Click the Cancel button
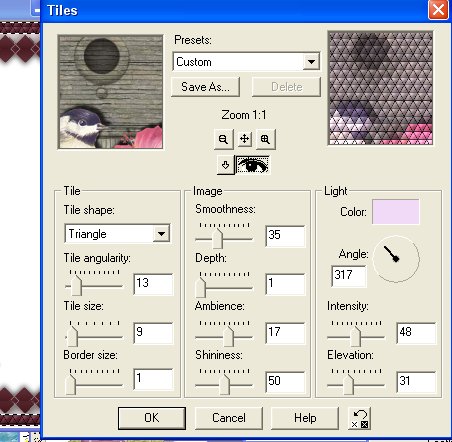Image resolution: width=452 pixels, height=442 pixels. tap(229, 418)
